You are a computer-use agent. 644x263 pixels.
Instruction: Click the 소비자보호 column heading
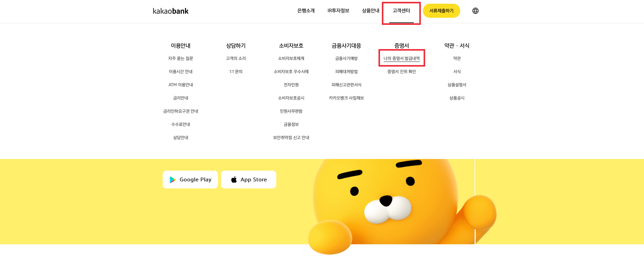click(x=291, y=46)
